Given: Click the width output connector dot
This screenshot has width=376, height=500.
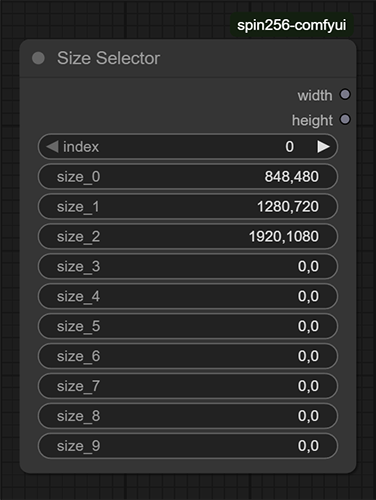Looking at the screenshot, I should point(345,95).
